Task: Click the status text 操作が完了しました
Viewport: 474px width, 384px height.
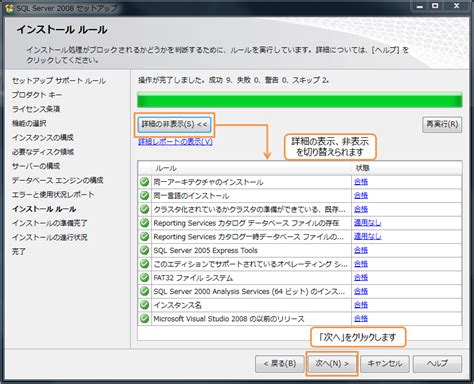Action: (x=171, y=80)
